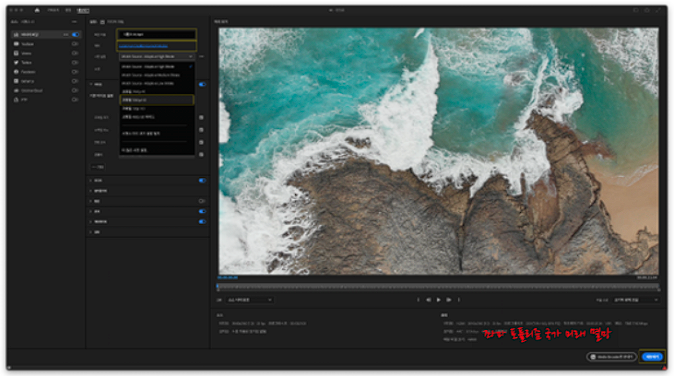Collapse the Video settings section

click(91, 84)
